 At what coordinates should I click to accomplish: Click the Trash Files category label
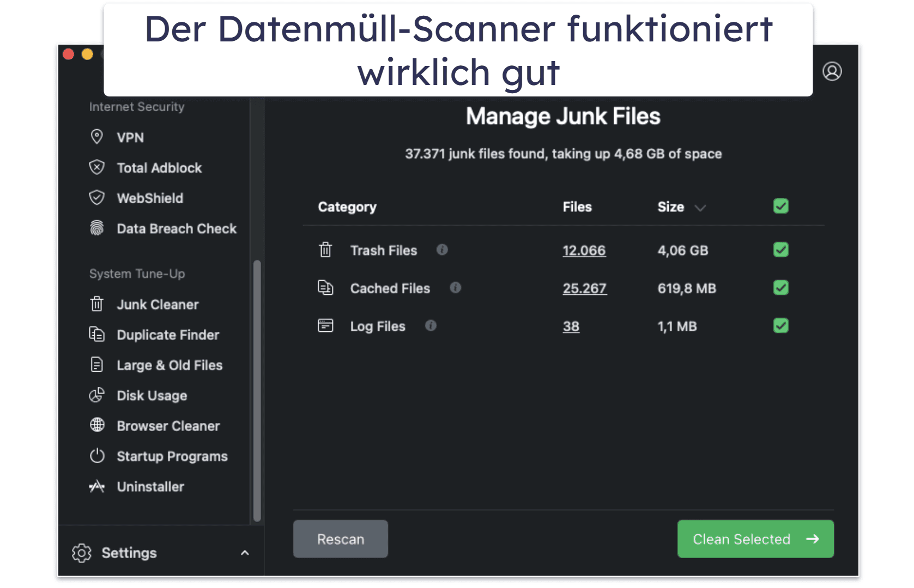[384, 250]
